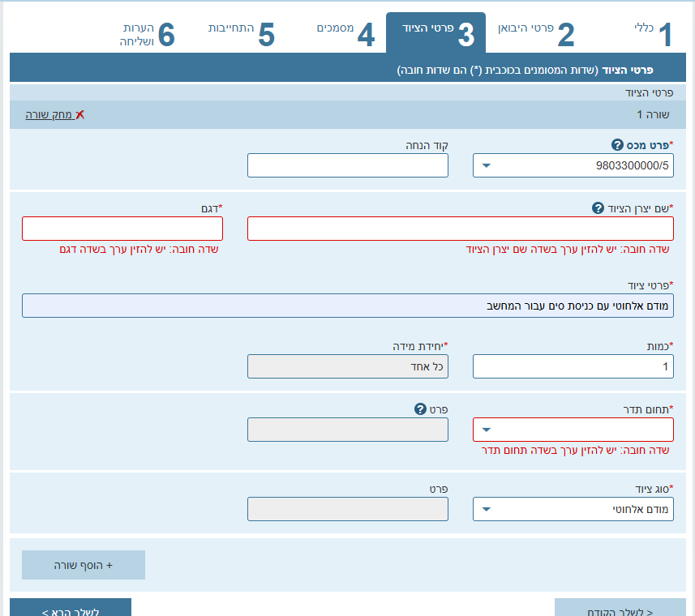Click the קוד הנחה input field
Screen dimensions: 695x616
(347, 165)
